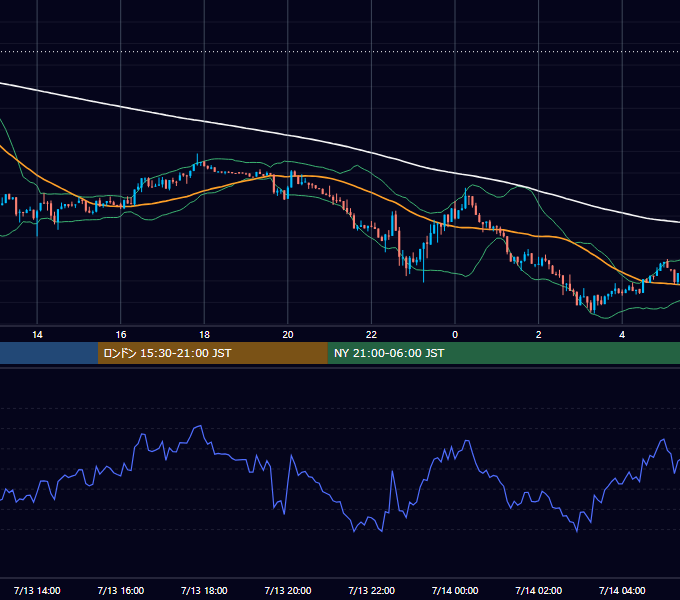680x600 pixels.
Task: Click the 7/13 18:00 time label
Action: [204, 590]
